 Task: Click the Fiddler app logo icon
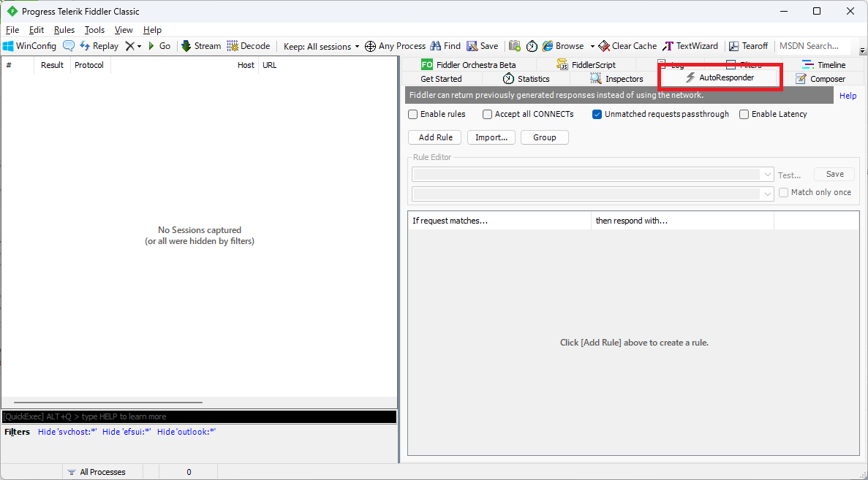(12, 11)
